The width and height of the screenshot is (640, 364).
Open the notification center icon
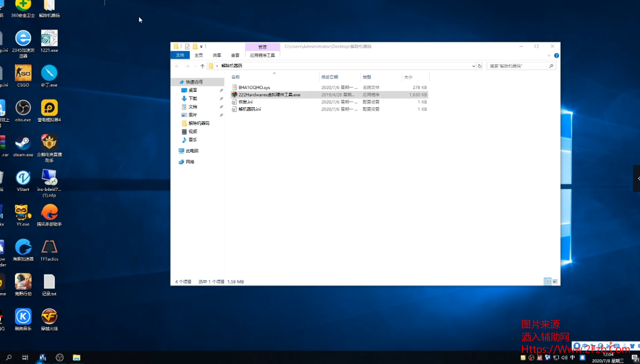click(634, 358)
